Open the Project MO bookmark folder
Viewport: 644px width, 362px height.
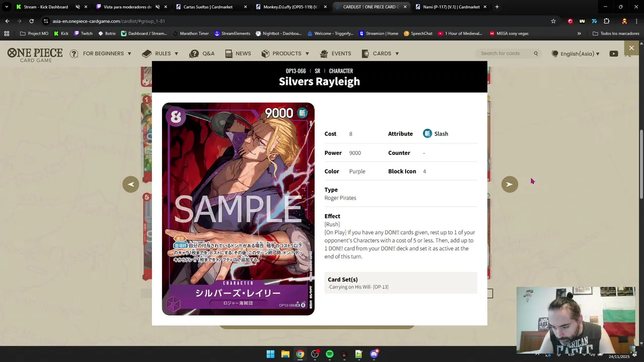34,34
